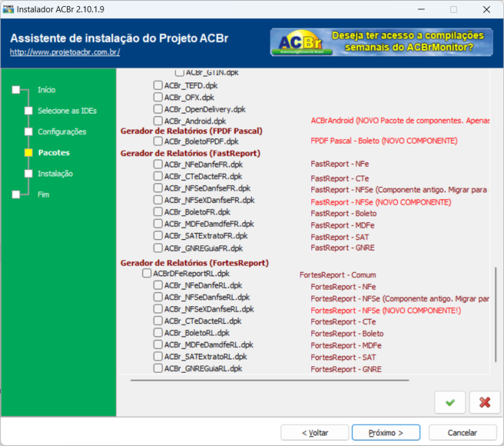Viewport: 504px width, 446px height.
Task: Check ACBr_NFSeDanfseRL.dpk checkbox
Action: (x=158, y=297)
